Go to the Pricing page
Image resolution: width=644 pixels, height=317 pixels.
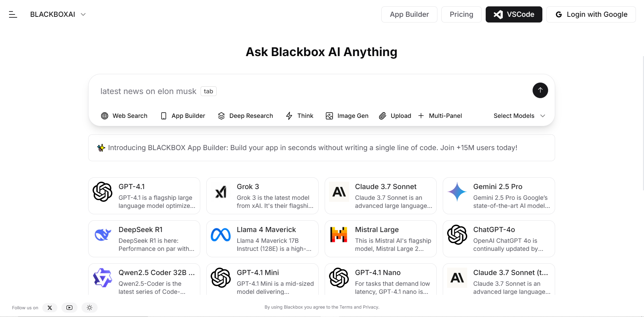[461, 14]
